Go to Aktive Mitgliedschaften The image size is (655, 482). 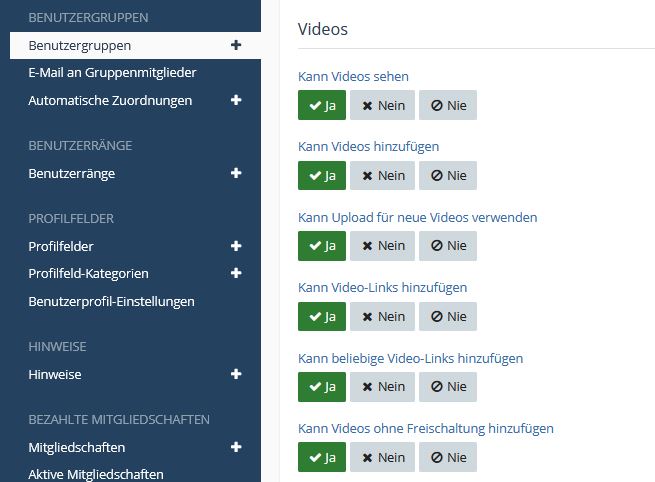coord(96,474)
